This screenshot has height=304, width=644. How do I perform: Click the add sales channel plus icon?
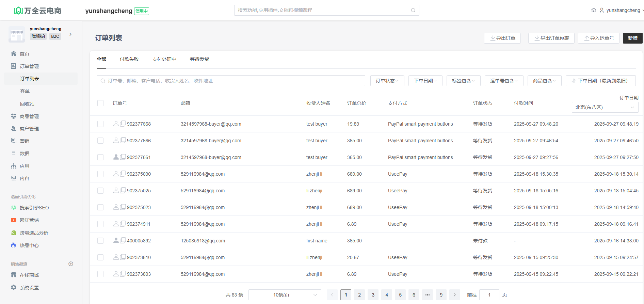coord(71,264)
